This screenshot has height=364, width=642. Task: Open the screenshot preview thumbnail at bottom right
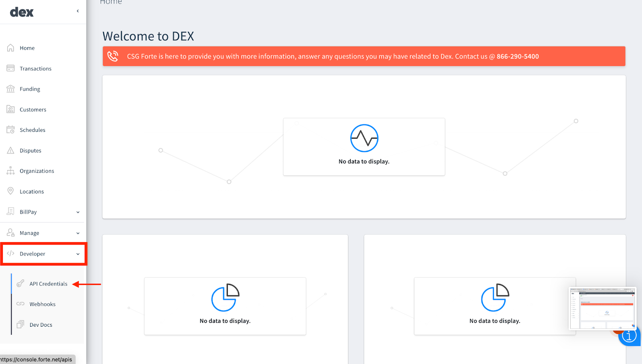point(602,309)
